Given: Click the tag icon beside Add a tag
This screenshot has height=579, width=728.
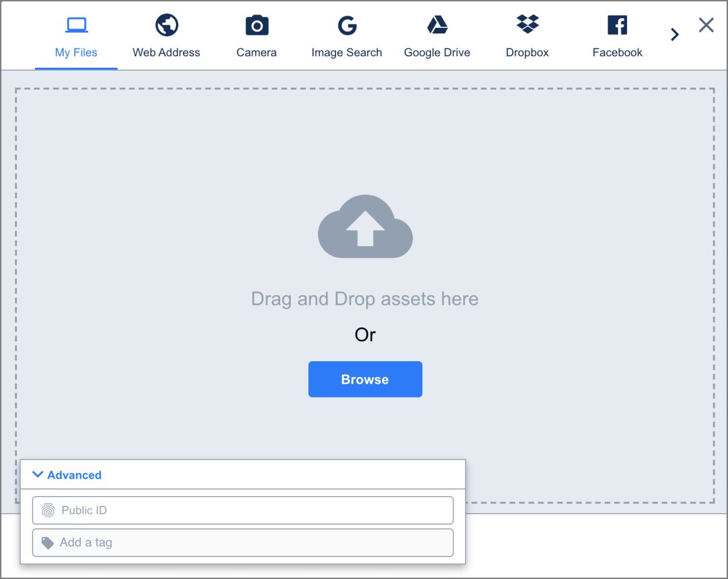Looking at the screenshot, I should pos(47,543).
